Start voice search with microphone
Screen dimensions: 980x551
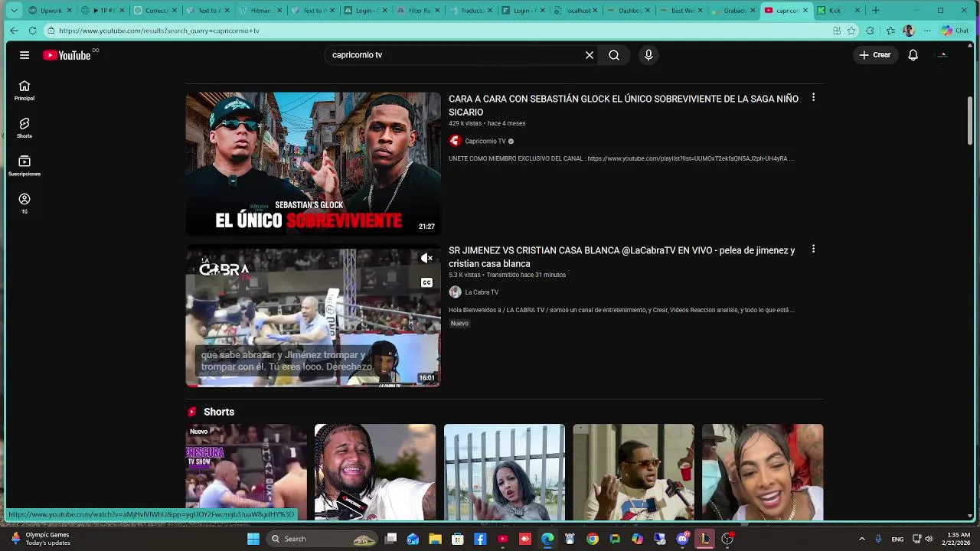click(648, 55)
